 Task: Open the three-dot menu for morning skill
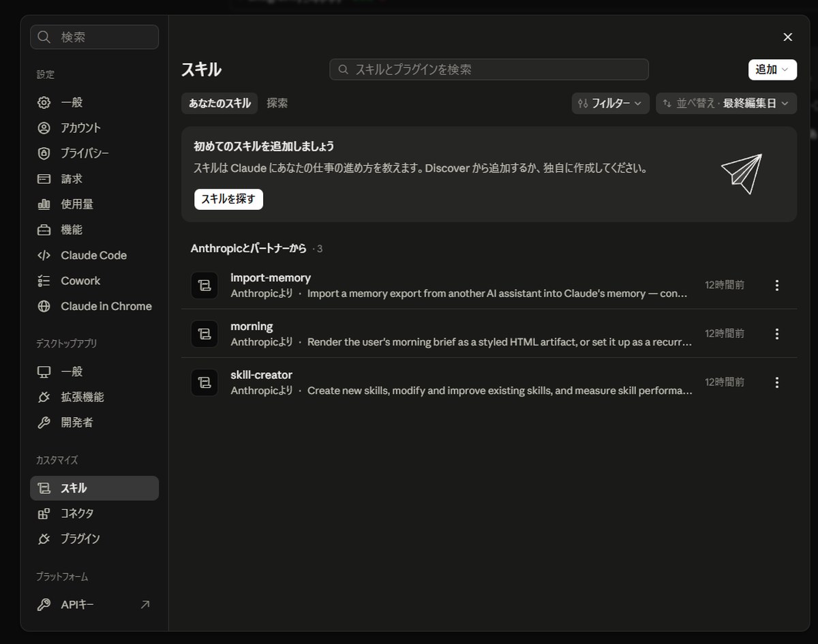[x=777, y=334]
